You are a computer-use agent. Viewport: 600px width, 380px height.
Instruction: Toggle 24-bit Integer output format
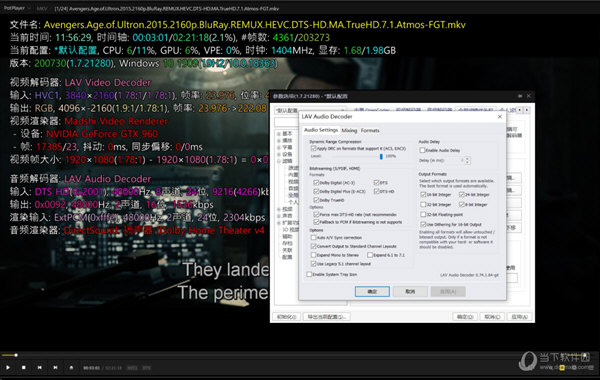[x=462, y=195]
